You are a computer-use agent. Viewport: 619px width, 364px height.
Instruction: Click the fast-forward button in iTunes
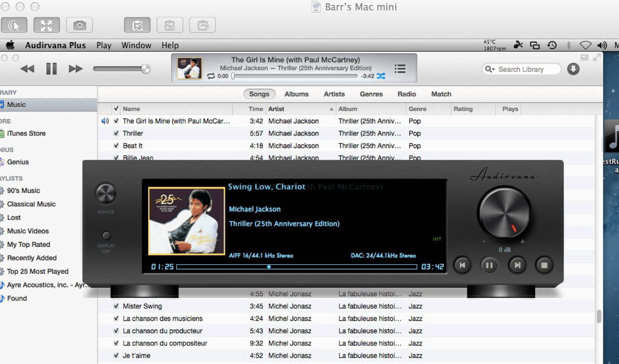(x=75, y=69)
